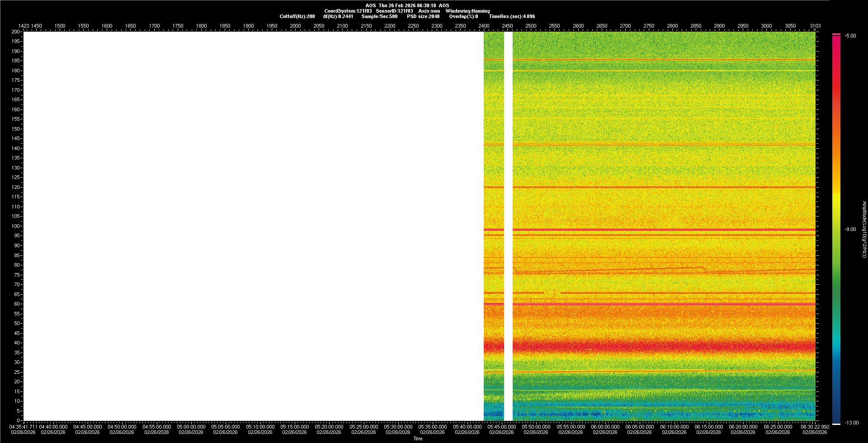Click the PSD size:2048 header text
Viewport: 868px width, 443px height.
pyautogui.click(x=423, y=17)
